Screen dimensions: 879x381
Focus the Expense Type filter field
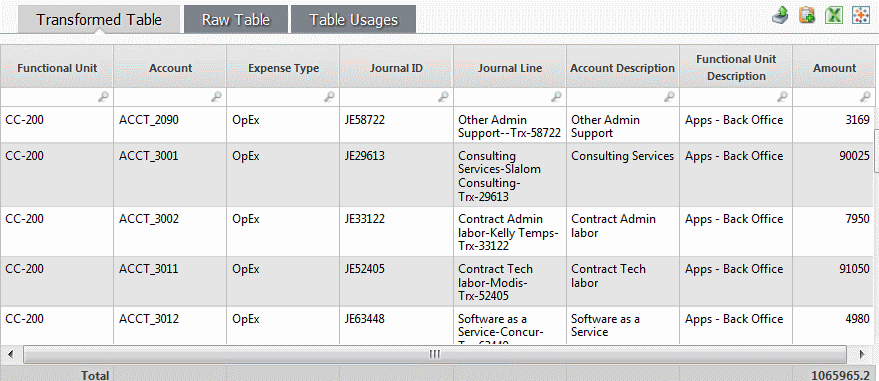[284, 97]
